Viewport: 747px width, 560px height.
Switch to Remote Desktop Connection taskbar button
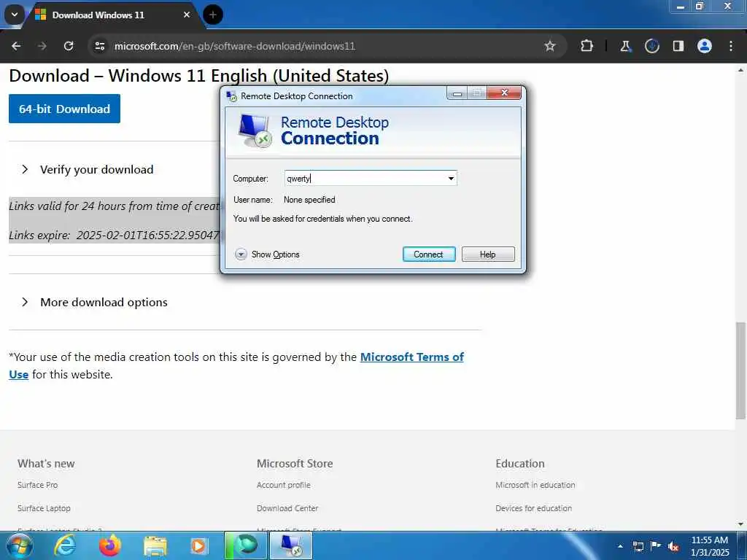(291, 545)
